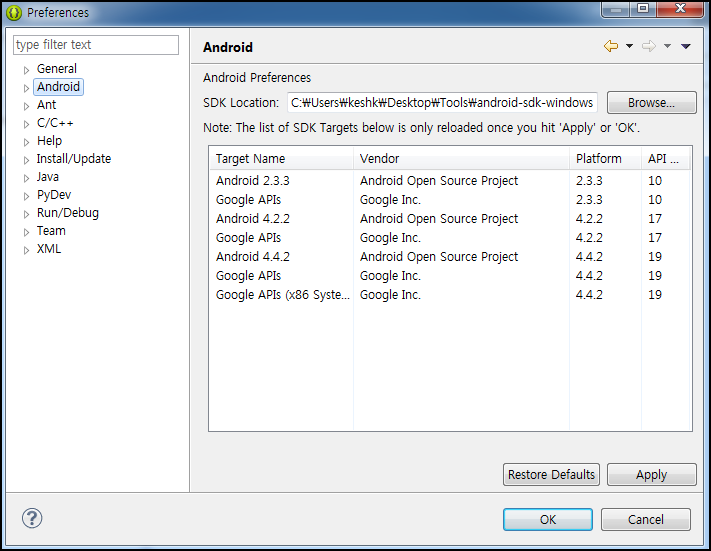
Task: Click Google APIs row with platform 2.3.3
Action: [450, 200]
